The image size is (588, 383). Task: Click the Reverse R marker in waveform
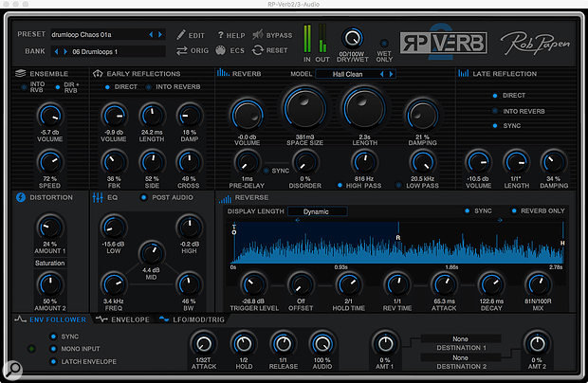(398, 238)
